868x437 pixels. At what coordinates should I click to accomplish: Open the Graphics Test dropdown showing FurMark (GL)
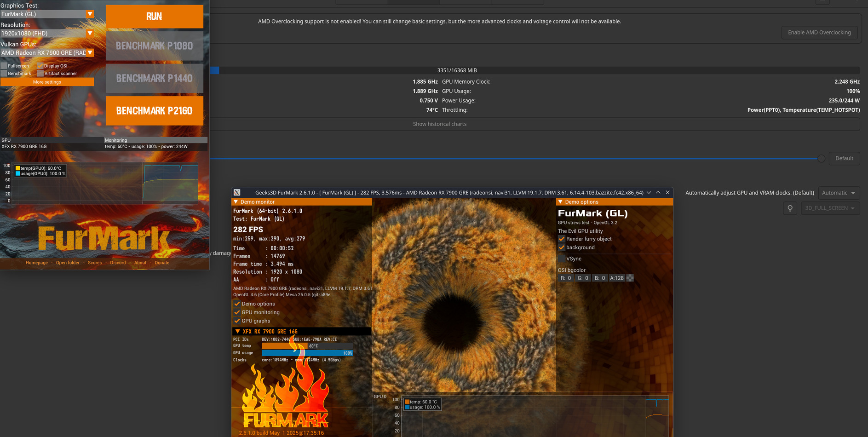pyautogui.click(x=47, y=14)
